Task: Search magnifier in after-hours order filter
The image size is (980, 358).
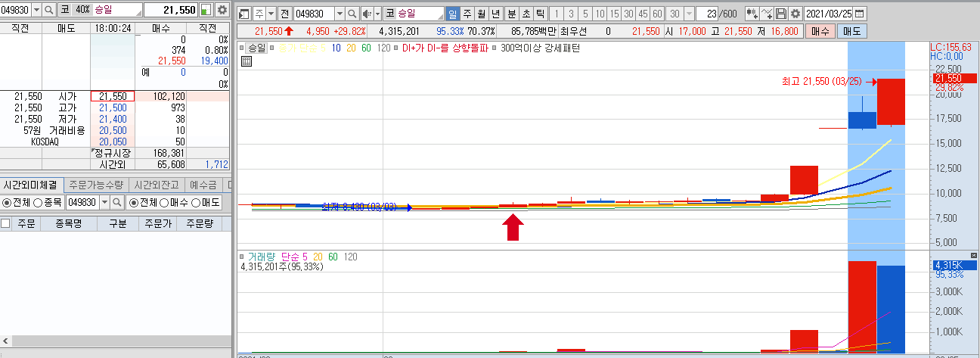Action: [117, 203]
